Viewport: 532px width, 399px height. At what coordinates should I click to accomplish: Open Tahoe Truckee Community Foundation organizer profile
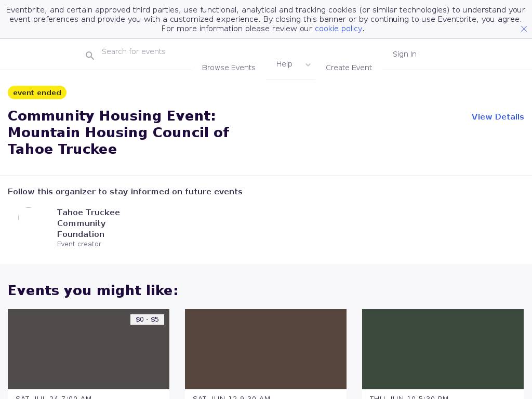(x=88, y=223)
